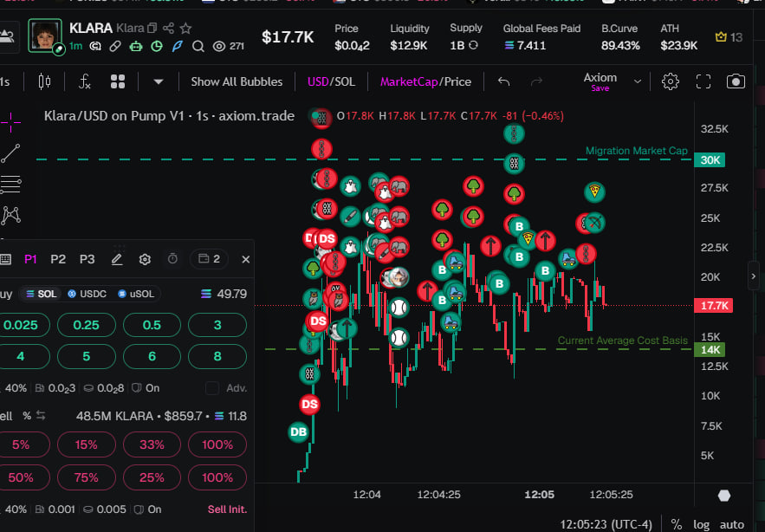Buy 8 SOL quick button

[217, 356]
